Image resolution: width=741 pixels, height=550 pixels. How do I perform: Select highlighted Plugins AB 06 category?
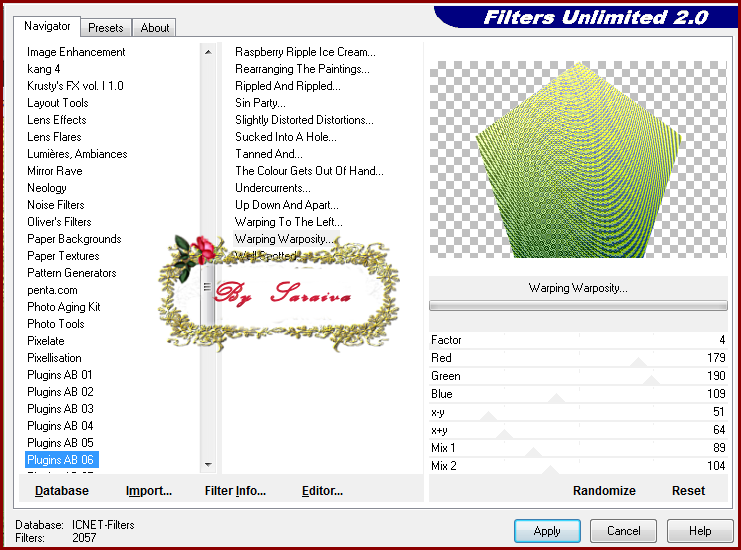pyautogui.click(x=61, y=460)
